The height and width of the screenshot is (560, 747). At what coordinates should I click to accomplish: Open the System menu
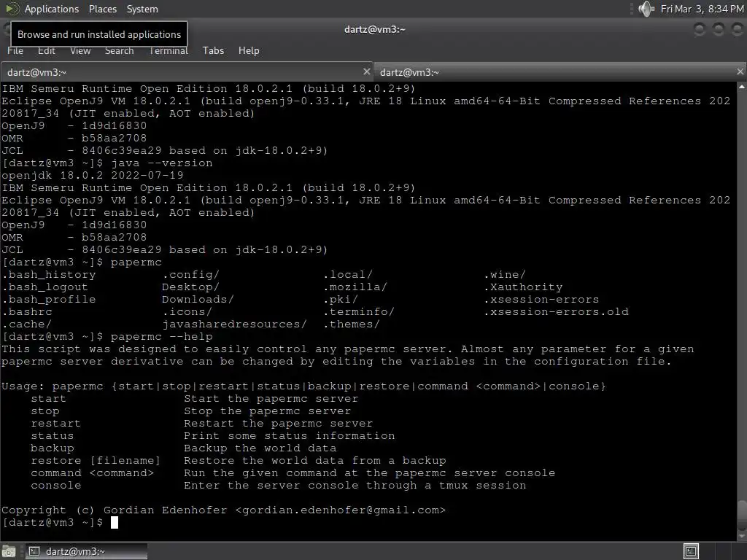(142, 9)
